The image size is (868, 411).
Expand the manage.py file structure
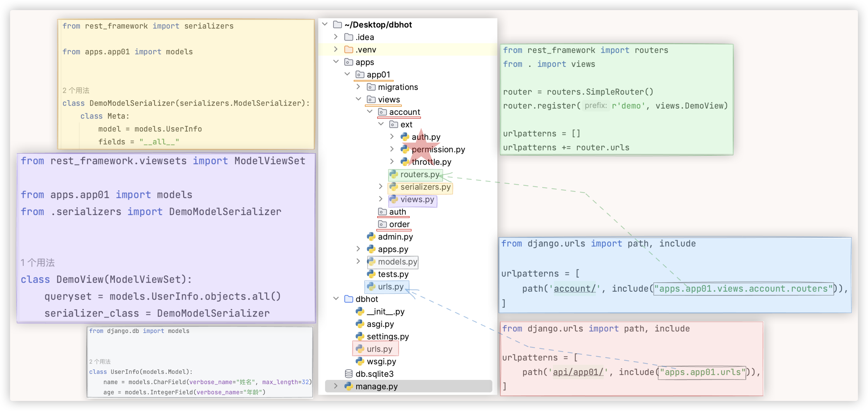[x=336, y=386]
